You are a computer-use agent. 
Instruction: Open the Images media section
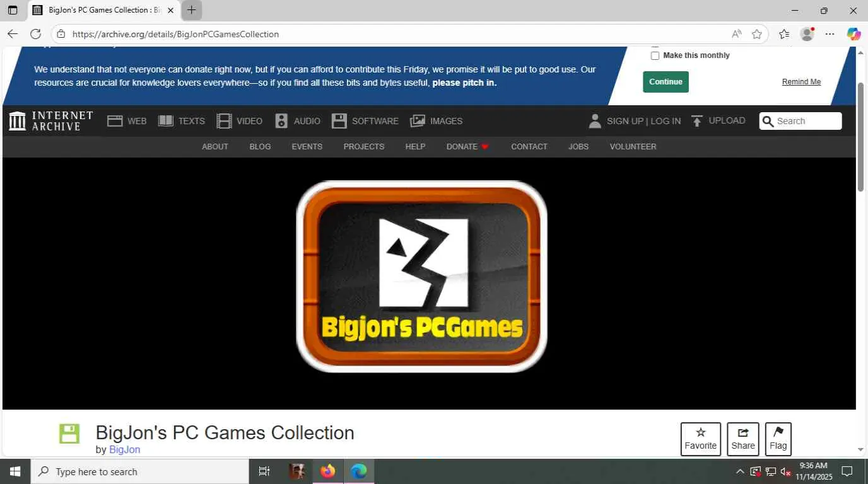(436, 121)
